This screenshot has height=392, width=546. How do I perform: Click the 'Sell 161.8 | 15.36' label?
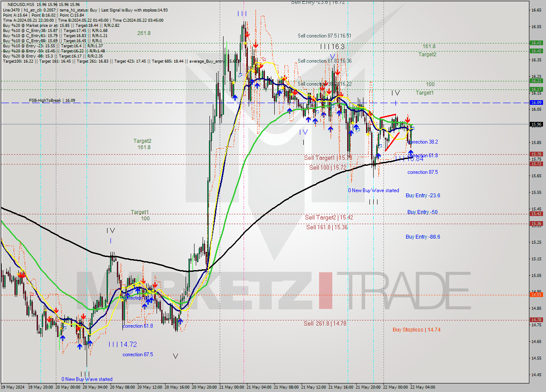(327, 227)
